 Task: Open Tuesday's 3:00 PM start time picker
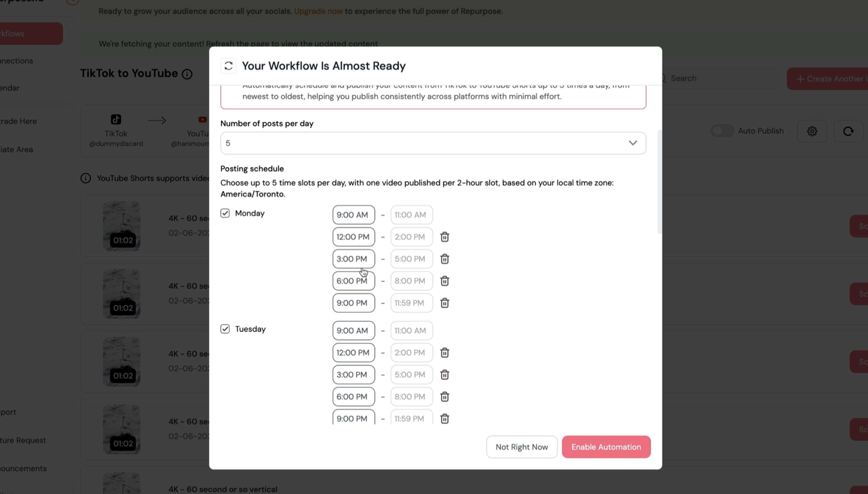click(x=353, y=374)
